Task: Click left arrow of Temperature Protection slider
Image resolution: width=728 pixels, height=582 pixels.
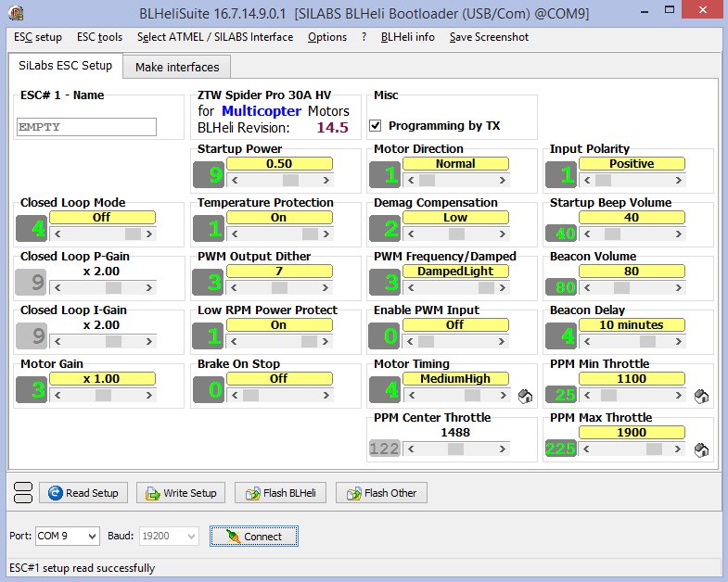Action: [235, 234]
